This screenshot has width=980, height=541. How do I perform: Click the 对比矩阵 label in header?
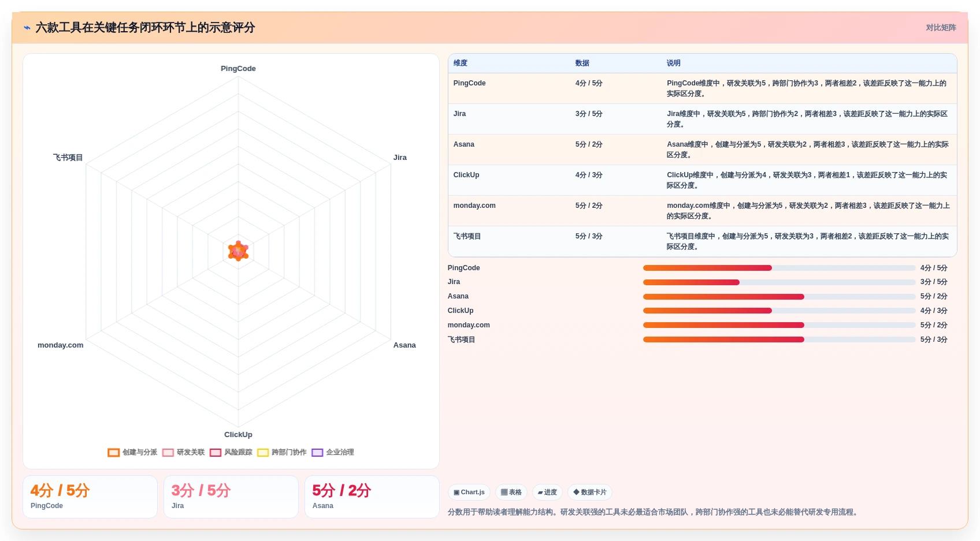(x=941, y=28)
